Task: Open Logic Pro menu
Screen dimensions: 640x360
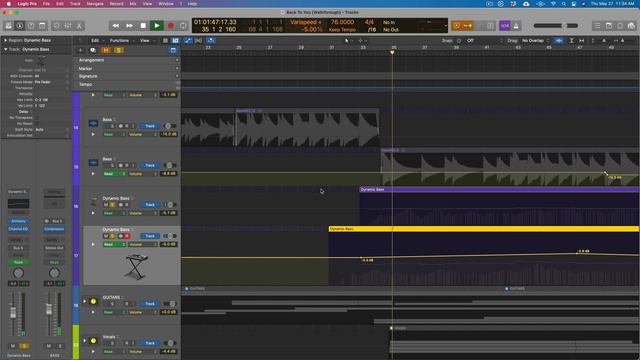Action: [27, 4]
